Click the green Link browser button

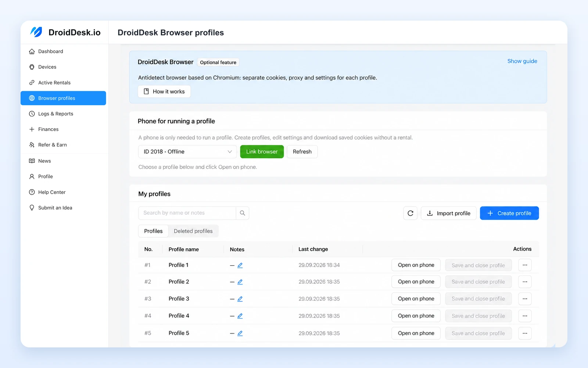coord(262,152)
